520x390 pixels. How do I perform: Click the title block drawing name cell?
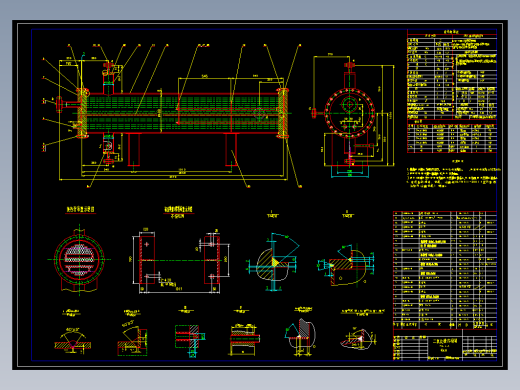[445, 345]
